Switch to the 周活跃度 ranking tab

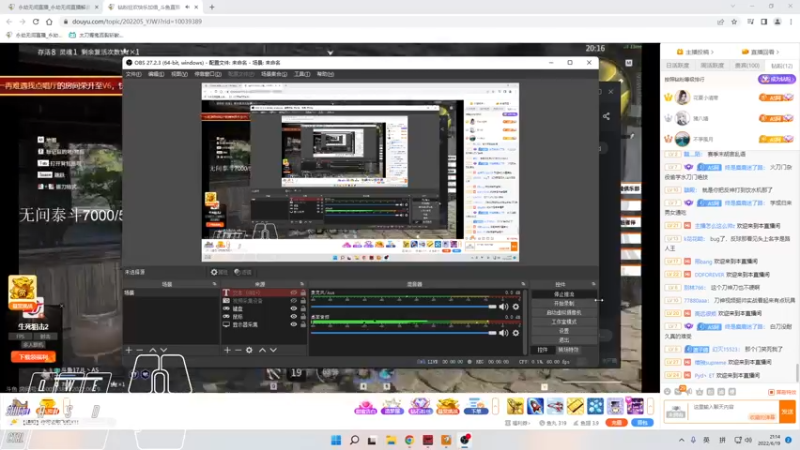pos(712,66)
